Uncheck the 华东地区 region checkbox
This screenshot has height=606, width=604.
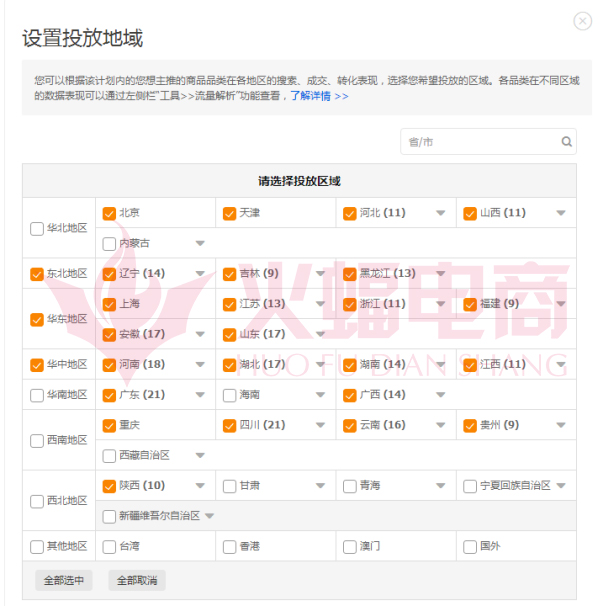[x=37, y=320]
